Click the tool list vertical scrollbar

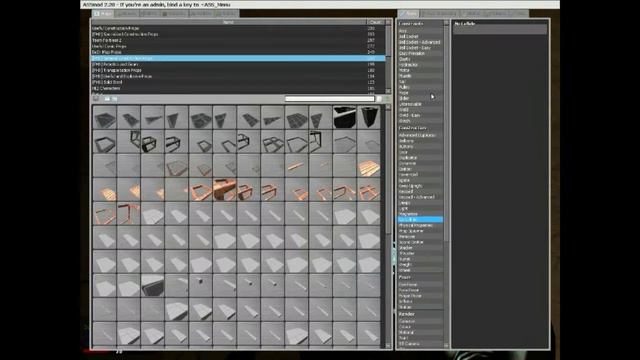[446, 184]
